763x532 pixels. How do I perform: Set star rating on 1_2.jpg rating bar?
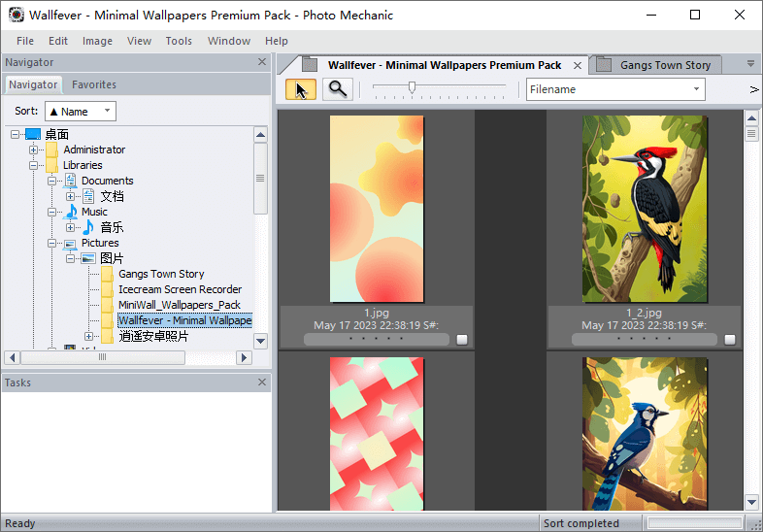644,339
